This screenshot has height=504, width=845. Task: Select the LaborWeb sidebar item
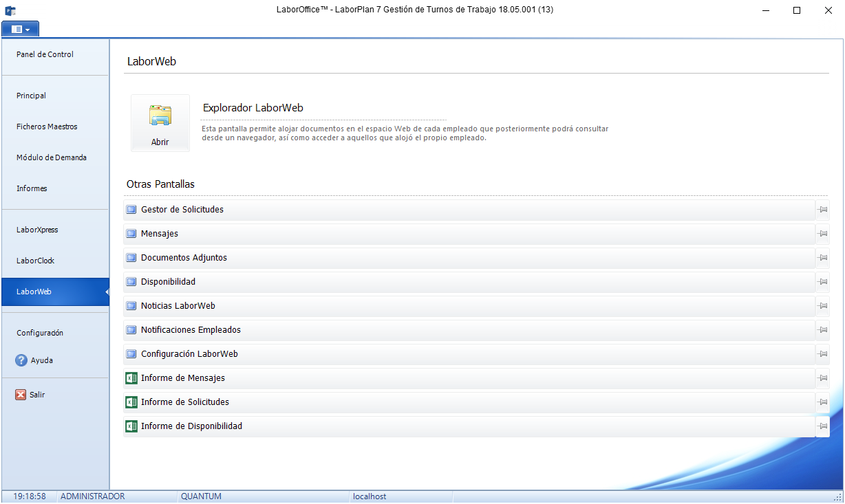pyautogui.click(x=55, y=292)
